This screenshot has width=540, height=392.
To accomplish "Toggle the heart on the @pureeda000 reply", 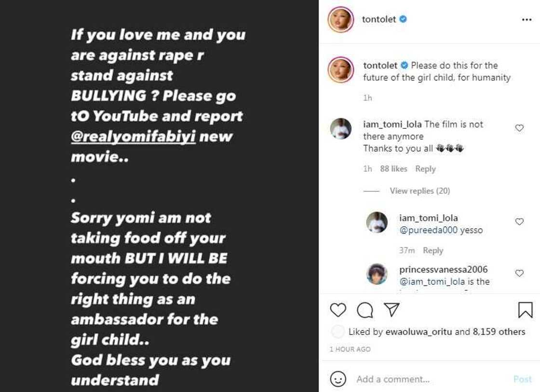I will (519, 222).
